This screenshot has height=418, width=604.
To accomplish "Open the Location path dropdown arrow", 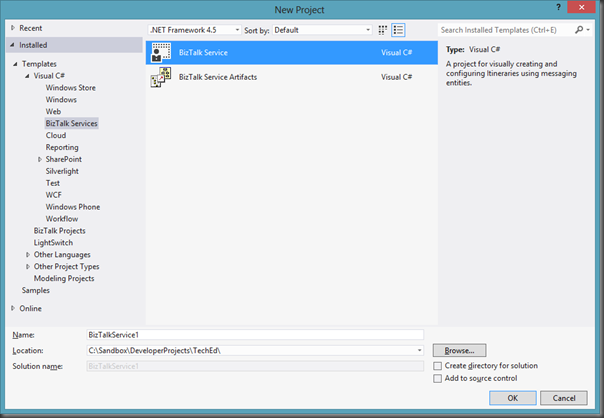I will pyautogui.click(x=419, y=351).
